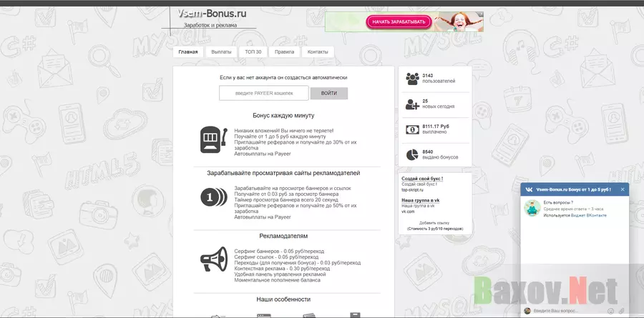Screen dimensions: 644x318
Task: Open the Правила tab
Action: click(284, 52)
